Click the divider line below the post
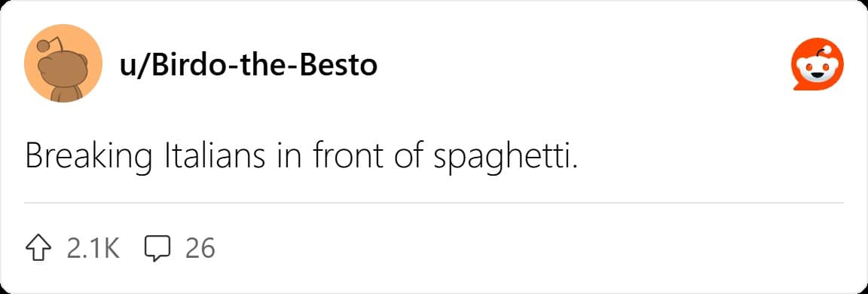This screenshot has height=294, width=868. [x=434, y=204]
